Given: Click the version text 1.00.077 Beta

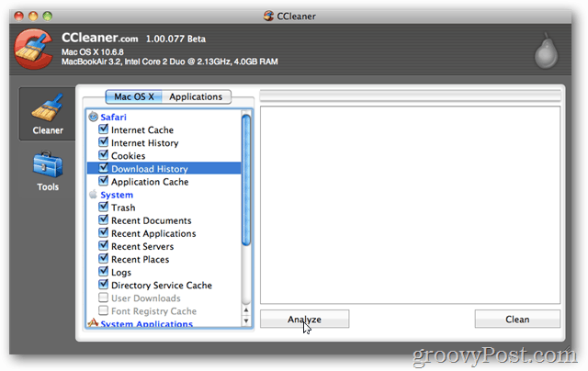Looking at the screenshot, I should (175, 39).
